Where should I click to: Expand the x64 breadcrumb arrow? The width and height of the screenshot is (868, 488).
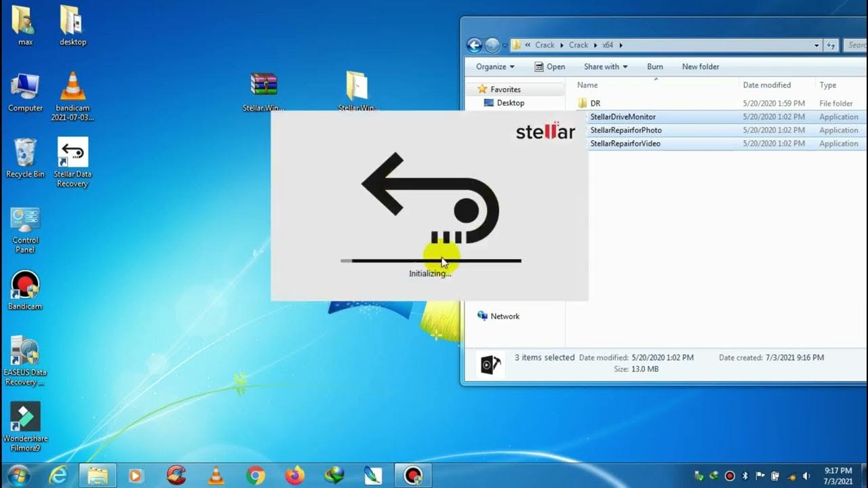(x=620, y=45)
